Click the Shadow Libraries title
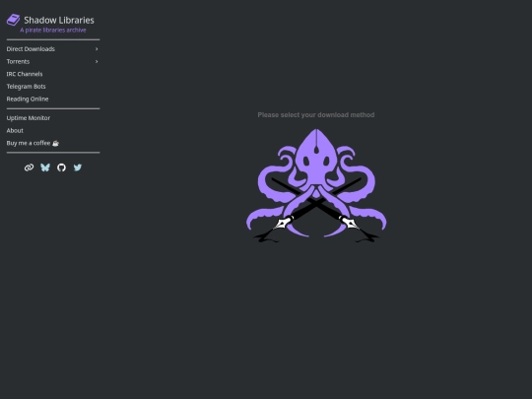 [59, 20]
